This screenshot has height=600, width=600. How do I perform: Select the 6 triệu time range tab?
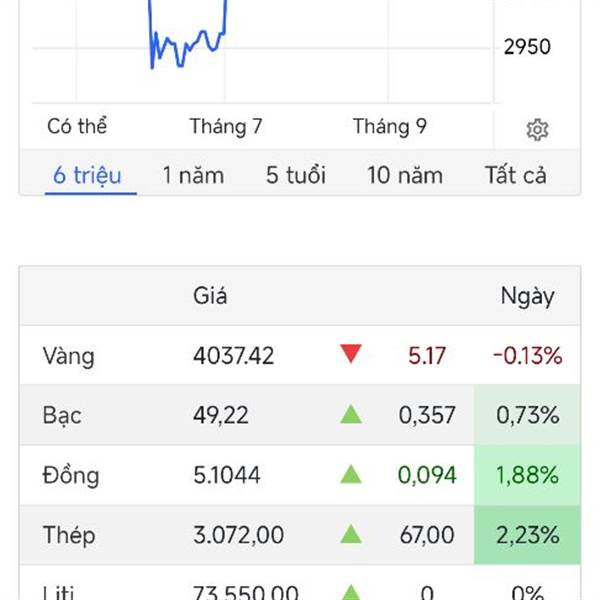87,176
